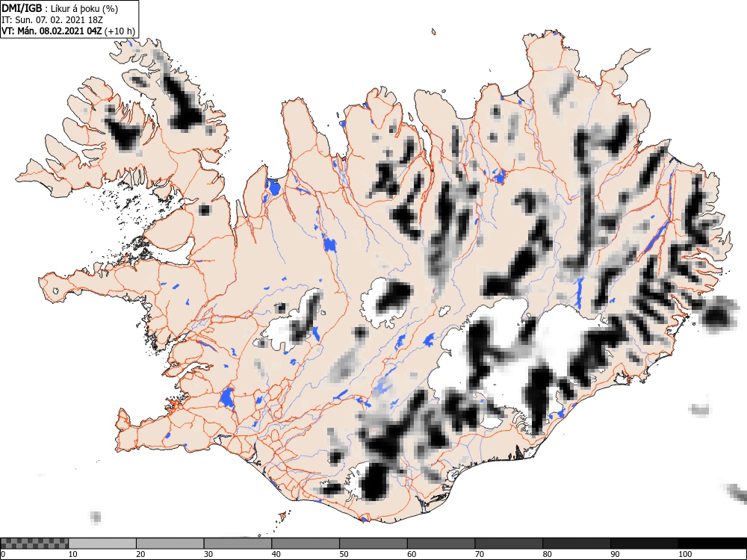This screenshot has width=747, height=560.
Task: Click the 'VT: Mán. 08.02.2021 04Z (+10 h)' line
Action: point(69,31)
